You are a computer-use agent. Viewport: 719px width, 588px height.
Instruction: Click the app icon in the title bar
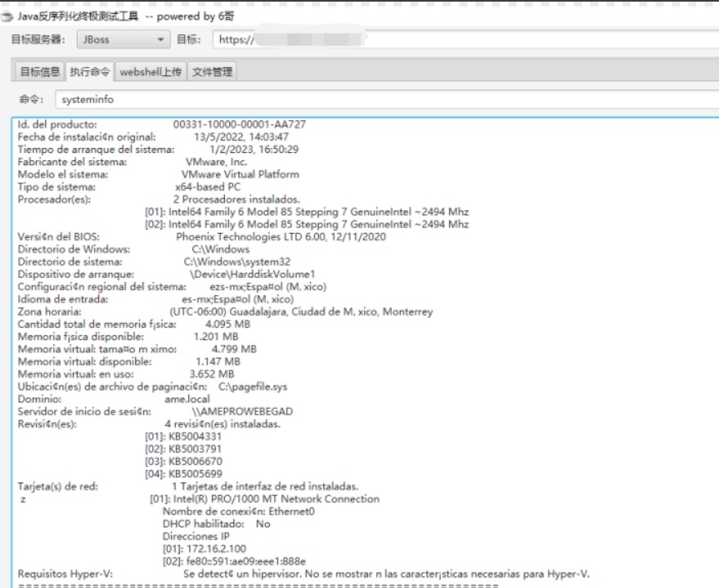pos(7,17)
